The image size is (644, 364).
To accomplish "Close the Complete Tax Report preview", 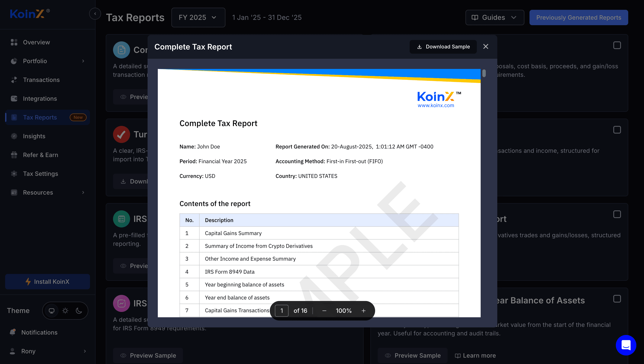I will 486,47.
